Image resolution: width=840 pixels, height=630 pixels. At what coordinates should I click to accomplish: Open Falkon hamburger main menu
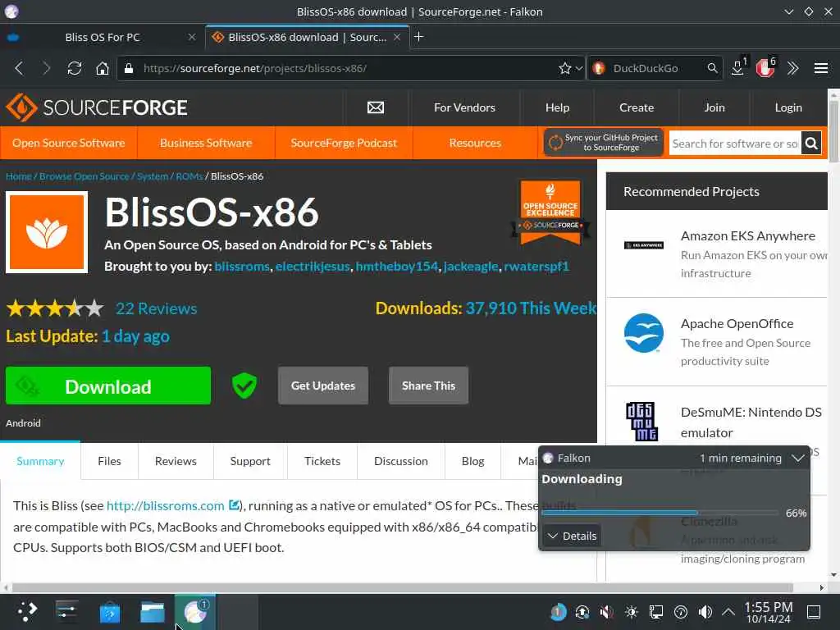pos(820,68)
